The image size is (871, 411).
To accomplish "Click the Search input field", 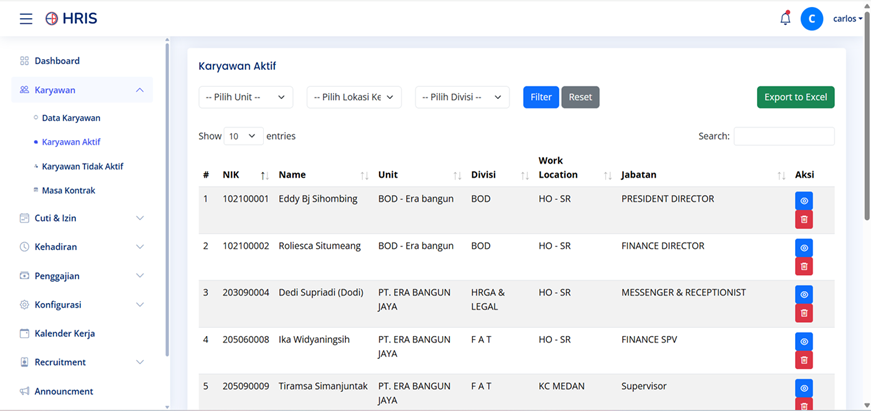I will (784, 136).
